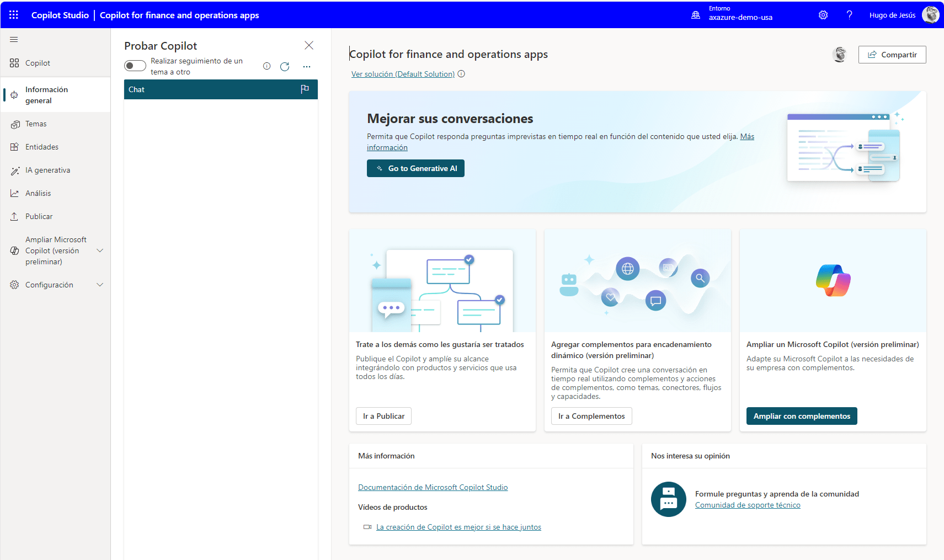
Task: Open the app launcher waffle icon
Action: pyautogui.click(x=14, y=15)
